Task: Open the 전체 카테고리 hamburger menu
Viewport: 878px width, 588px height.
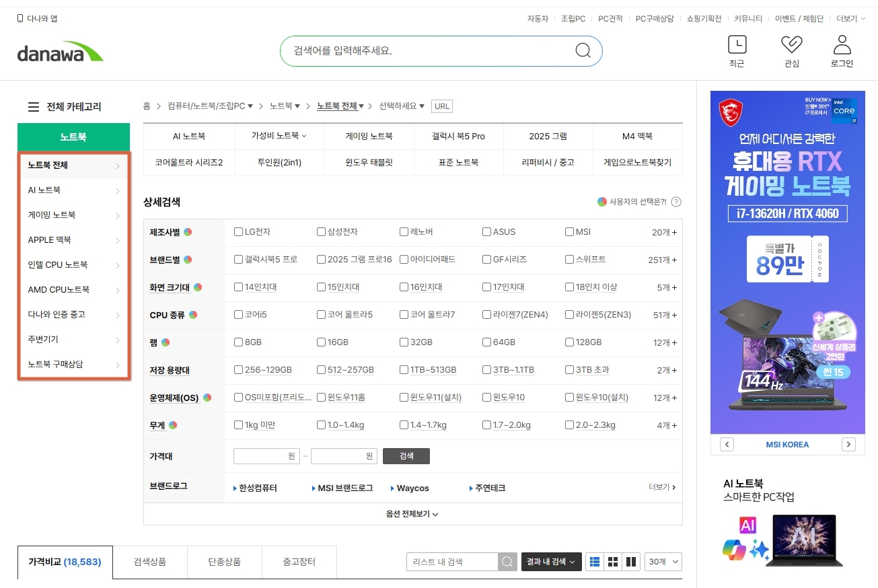Action: click(33, 105)
